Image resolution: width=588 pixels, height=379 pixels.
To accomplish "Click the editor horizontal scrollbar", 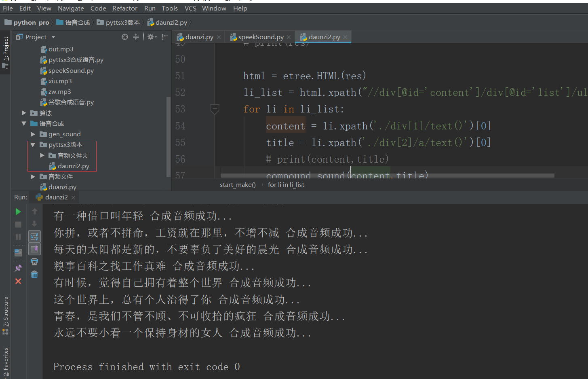I will (x=387, y=176).
